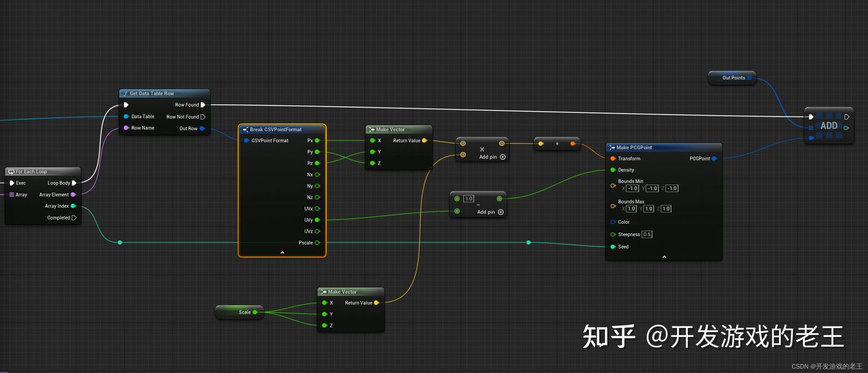Click the Break CSVPointFormat node header icon
This screenshot has width=868, height=373.
pos(245,129)
